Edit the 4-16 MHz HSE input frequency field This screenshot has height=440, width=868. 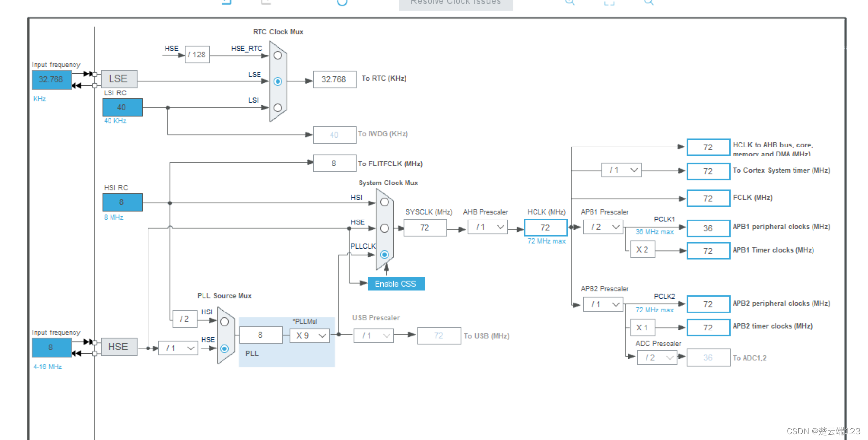[52, 348]
